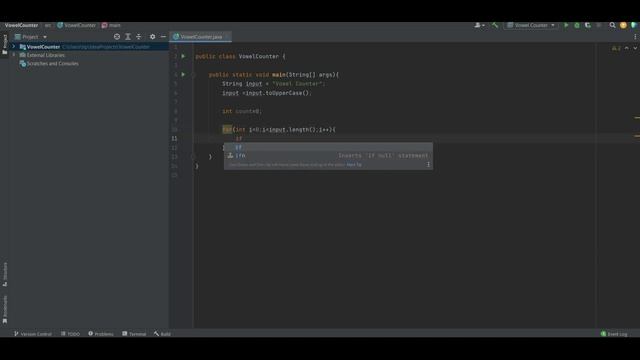Open Search Everywhere magnifier icon
Screen dimensions: 640x360
(x=612, y=25)
